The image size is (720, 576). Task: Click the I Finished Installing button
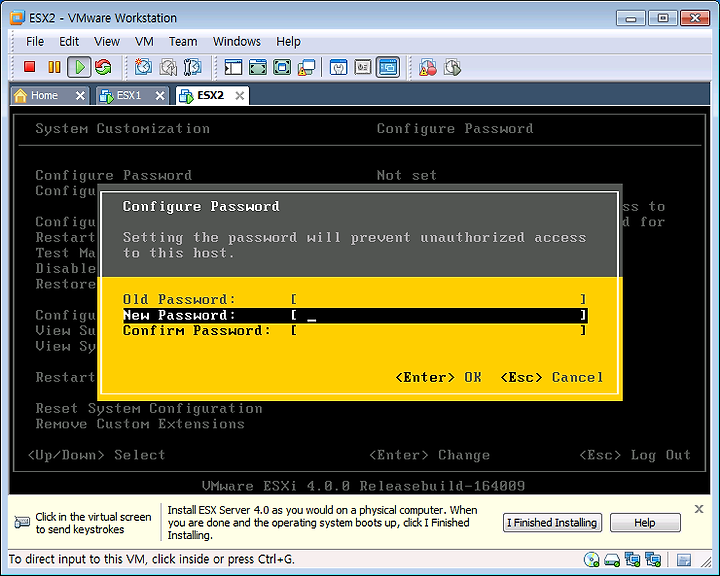tap(551, 523)
